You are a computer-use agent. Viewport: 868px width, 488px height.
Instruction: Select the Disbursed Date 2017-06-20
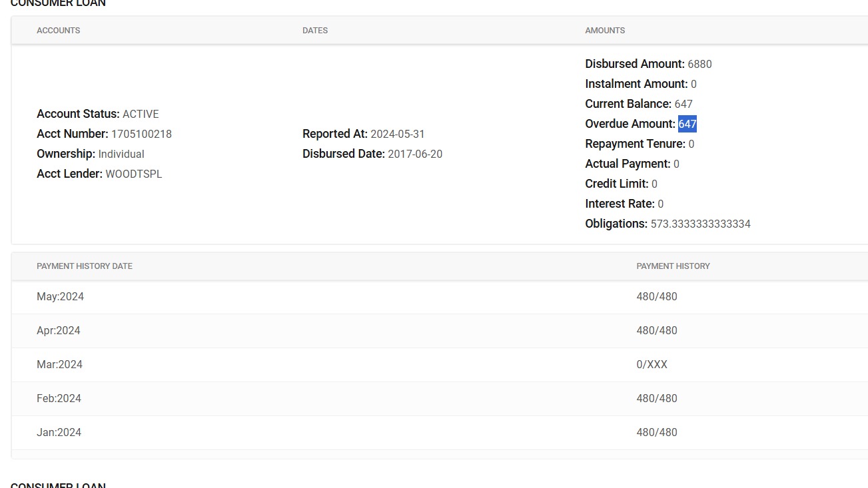click(414, 154)
